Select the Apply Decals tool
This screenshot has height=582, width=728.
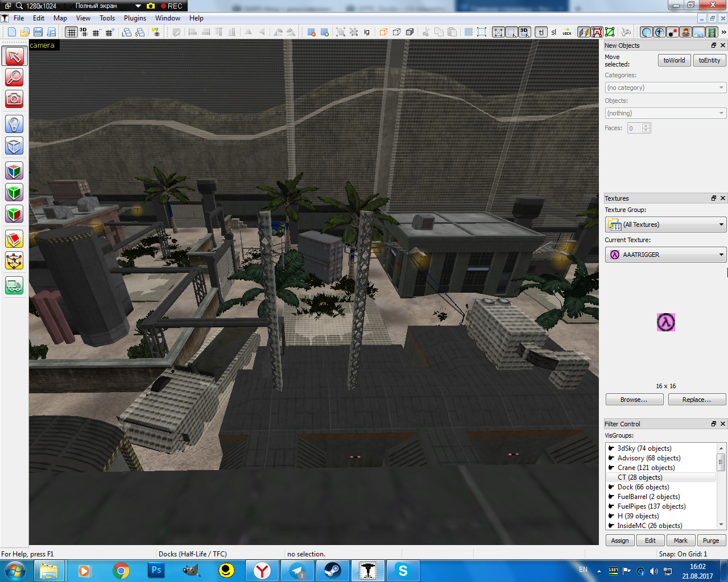tap(14, 214)
